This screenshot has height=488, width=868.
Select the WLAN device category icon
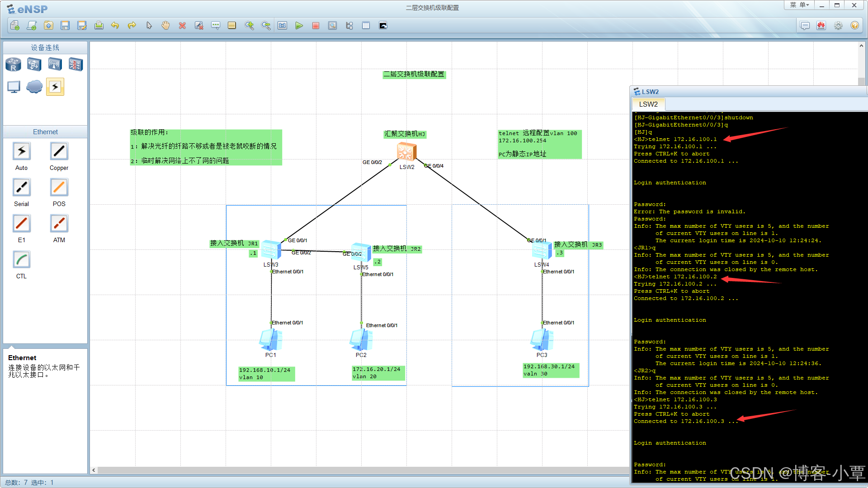point(55,65)
